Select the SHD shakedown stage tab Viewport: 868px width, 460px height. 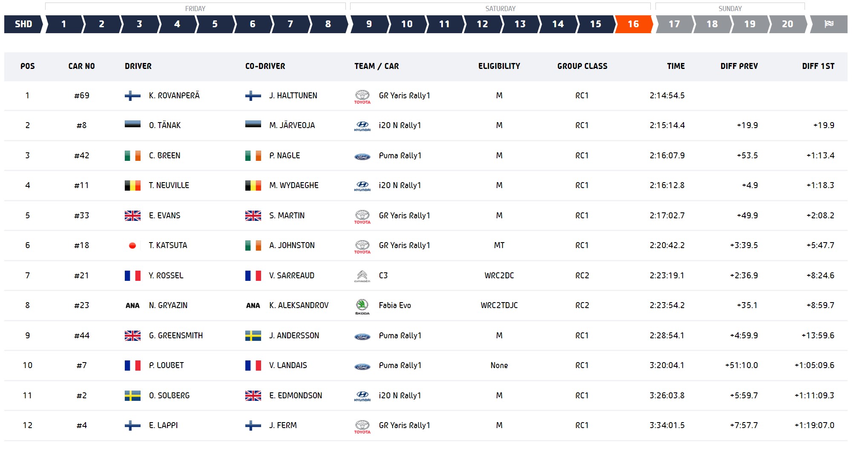(23, 24)
